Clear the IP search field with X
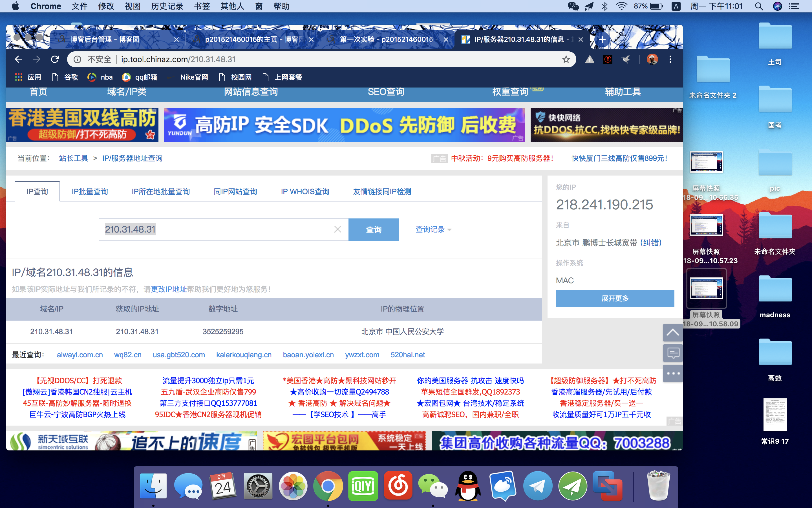Image resolution: width=812 pixels, height=508 pixels. [338, 229]
